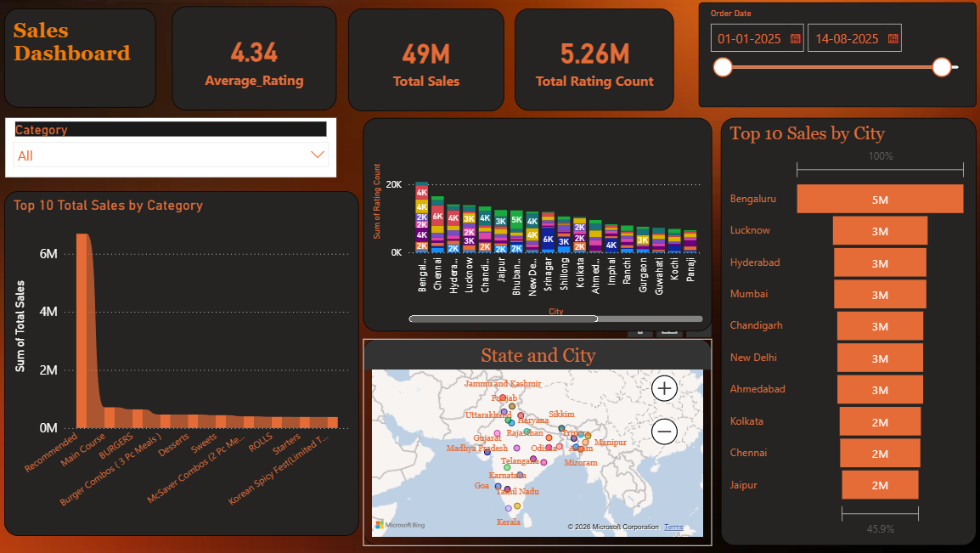Select the Average_Rating 4.34 card
Viewport: 980px width, 553px height.
pyautogui.click(x=254, y=59)
